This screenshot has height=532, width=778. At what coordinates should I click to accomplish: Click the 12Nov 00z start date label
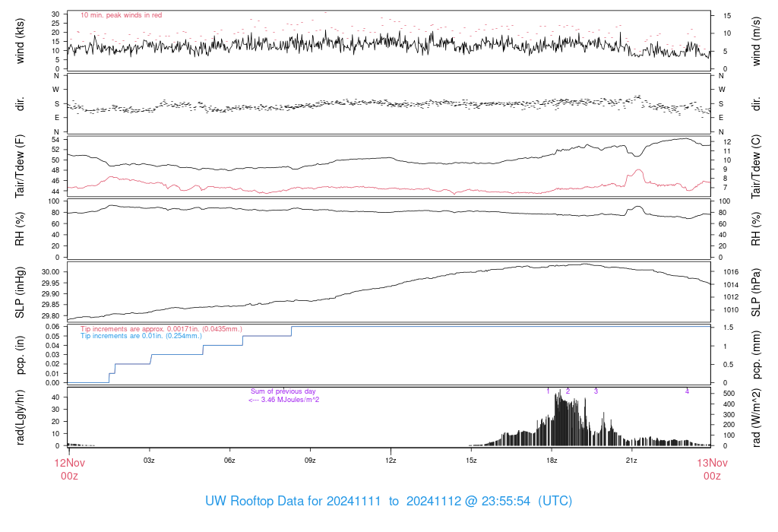(68, 468)
